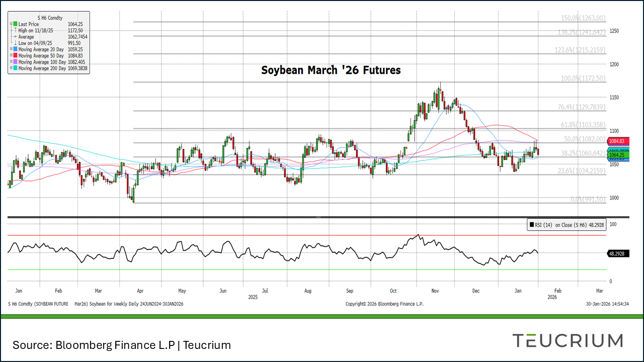Collapse the Last Price legend entry
Image resolution: width=644 pixels, height=362 pixels.
pos(11,24)
